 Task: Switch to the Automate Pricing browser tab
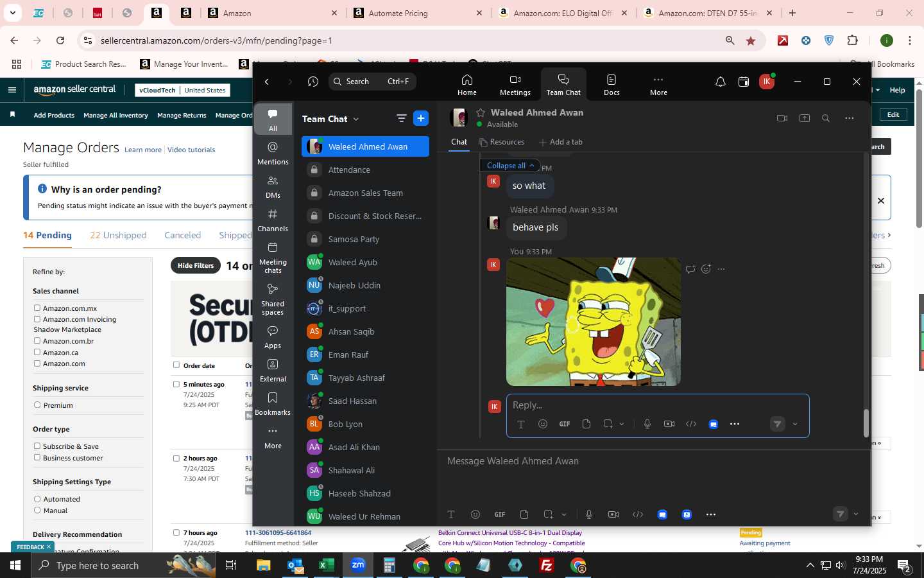(418, 13)
